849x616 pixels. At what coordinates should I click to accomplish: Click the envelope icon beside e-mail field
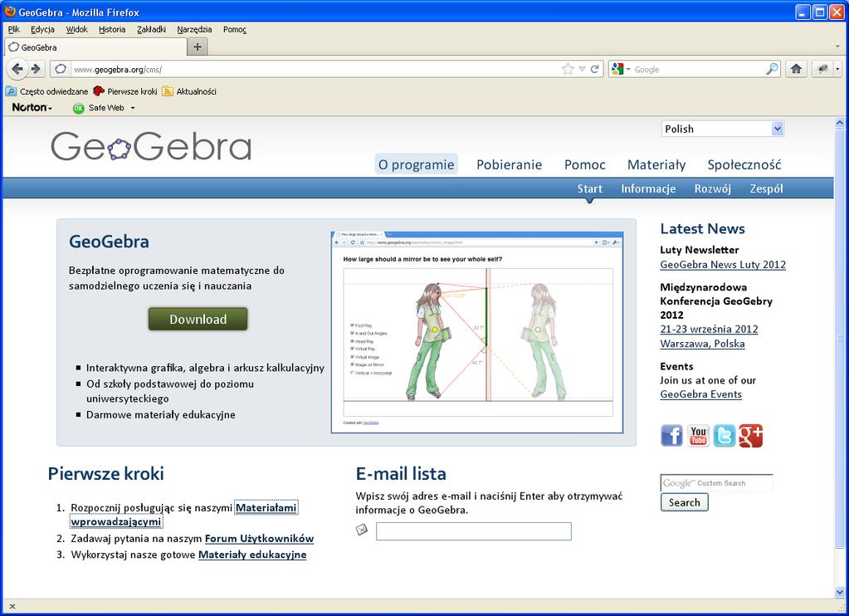362,530
